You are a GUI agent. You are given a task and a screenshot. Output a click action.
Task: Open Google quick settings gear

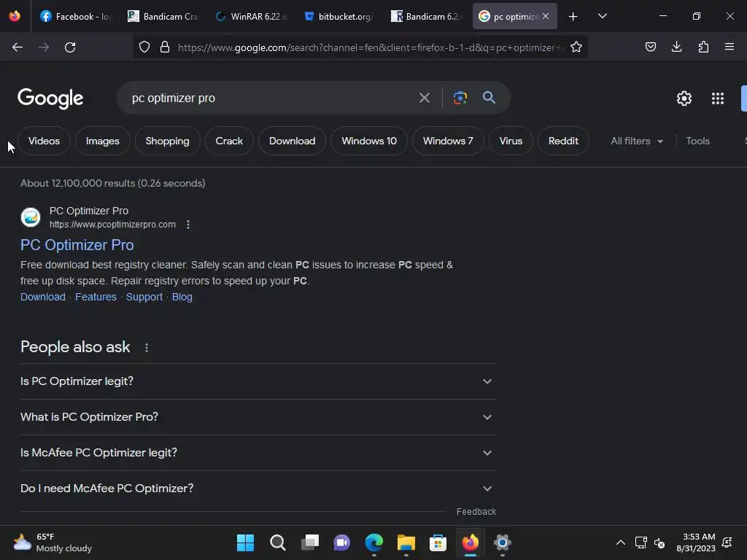(684, 98)
